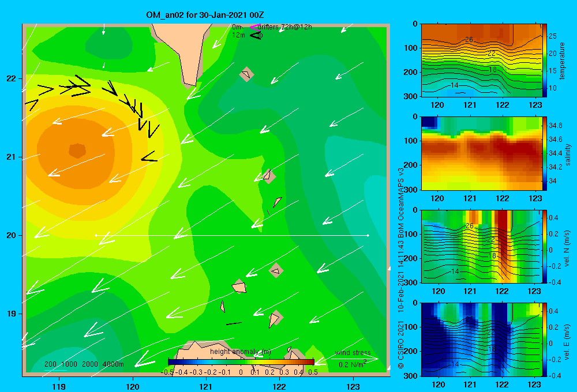Click the black 12m drifter arrow in legend
The width and height of the screenshot is (577, 392).
256,35
